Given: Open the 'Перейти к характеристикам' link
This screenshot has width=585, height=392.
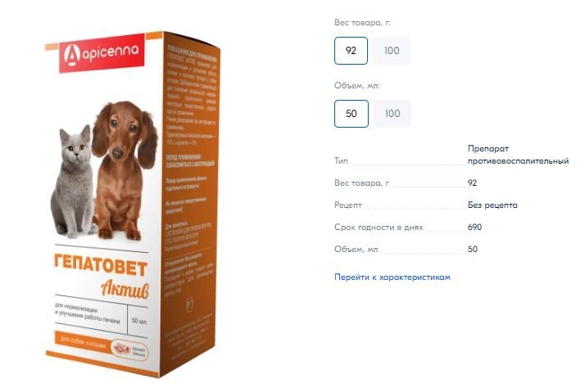Looking at the screenshot, I should [x=392, y=277].
